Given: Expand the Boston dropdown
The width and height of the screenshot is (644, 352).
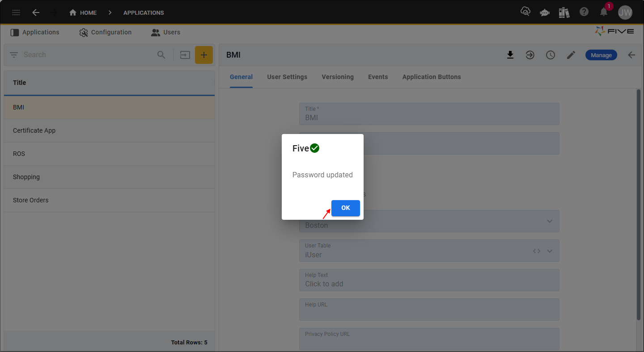Looking at the screenshot, I should [x=550, y=221].
